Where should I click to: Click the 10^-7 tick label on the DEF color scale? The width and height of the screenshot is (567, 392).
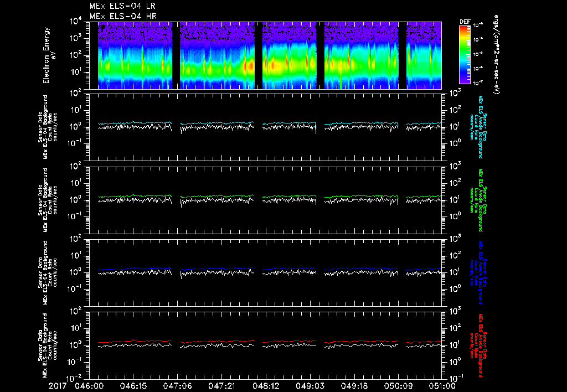click(x=478, y=83)
